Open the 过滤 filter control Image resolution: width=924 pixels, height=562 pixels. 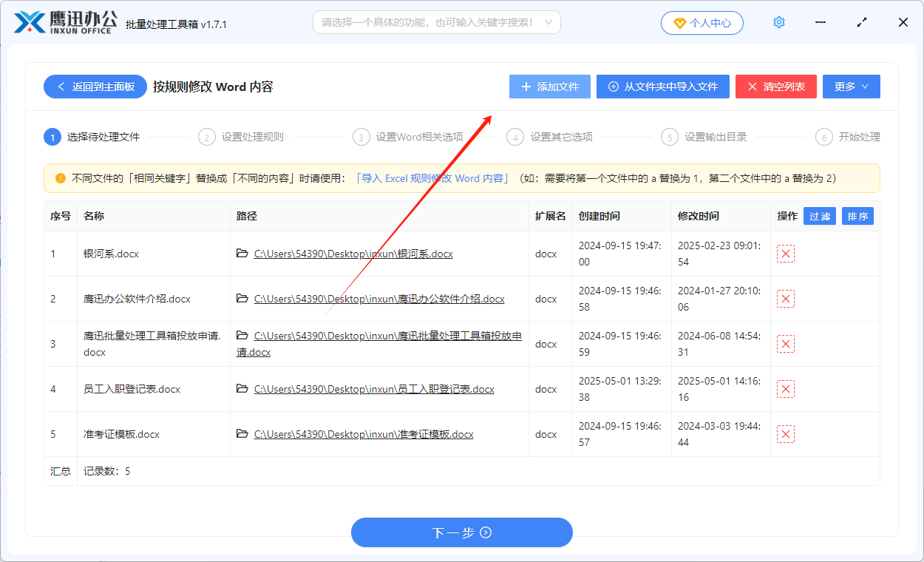tap(819, 216)
